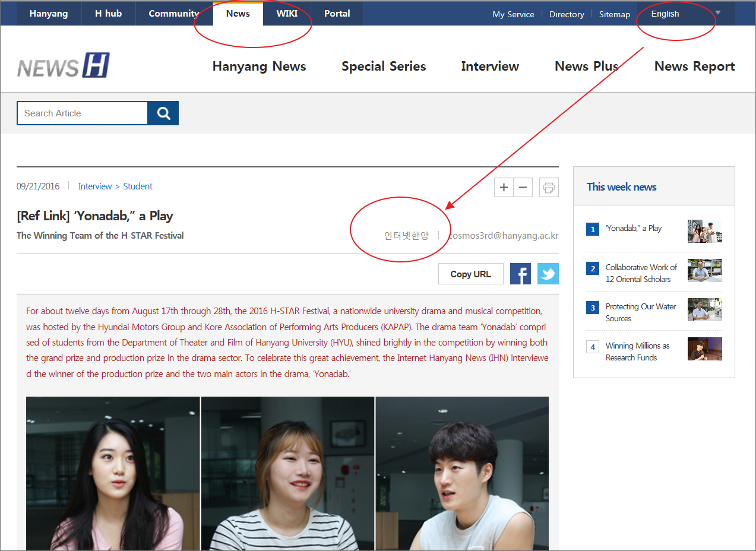Share article via Twitter icon
756x551 pixels.
coord(548,274)
